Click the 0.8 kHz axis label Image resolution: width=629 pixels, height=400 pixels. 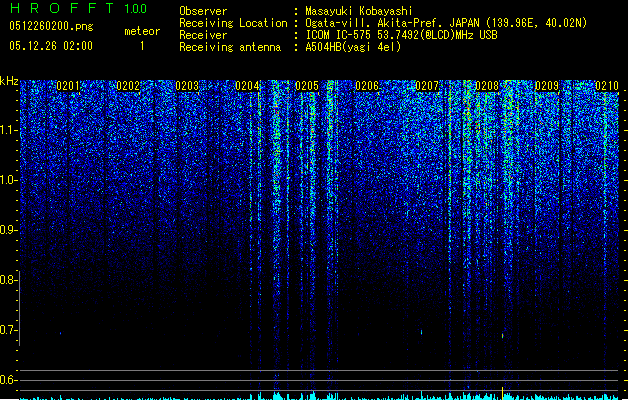(8, 280)
